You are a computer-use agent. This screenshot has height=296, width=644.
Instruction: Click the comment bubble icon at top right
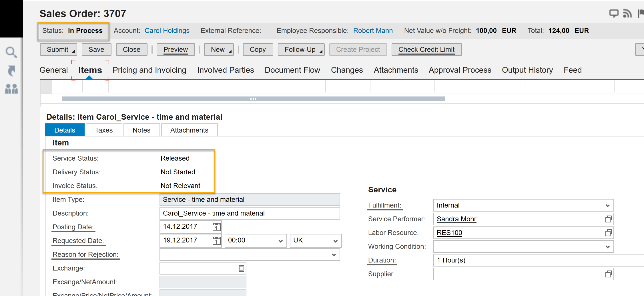click(614, 13)
